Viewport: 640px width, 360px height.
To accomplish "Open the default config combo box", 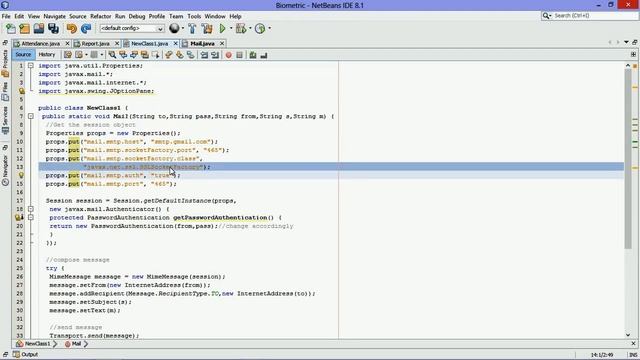I will pyautogui.click(x=132, y=29).
